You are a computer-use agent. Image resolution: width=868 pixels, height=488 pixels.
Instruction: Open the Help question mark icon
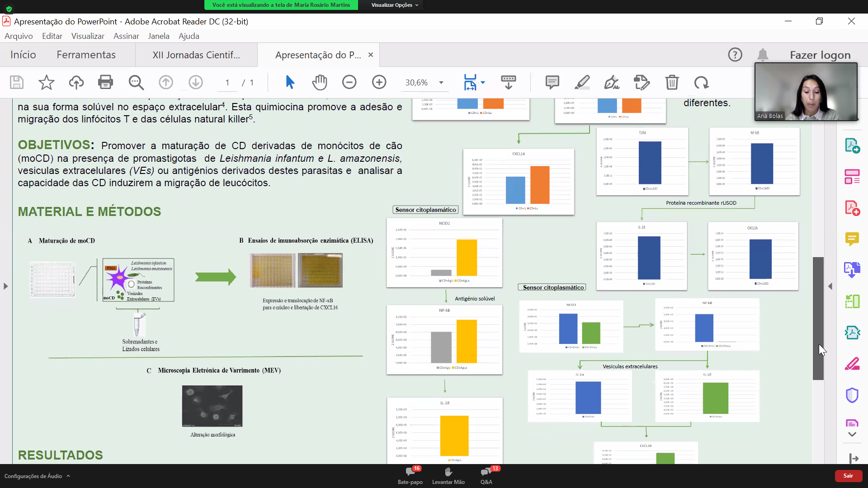coord(735,55)
